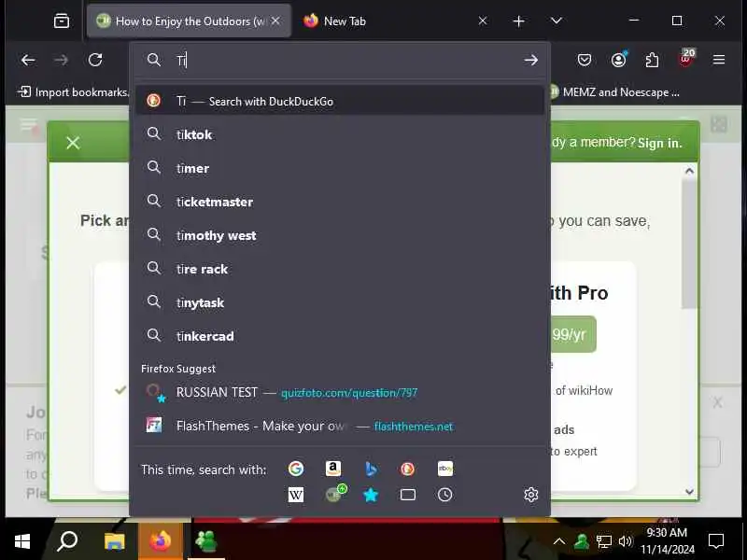Viewport: 747px width, 560px height.
Task: Open a new tab with plus button
Action: pyautogui.click(x=519, y=21)
